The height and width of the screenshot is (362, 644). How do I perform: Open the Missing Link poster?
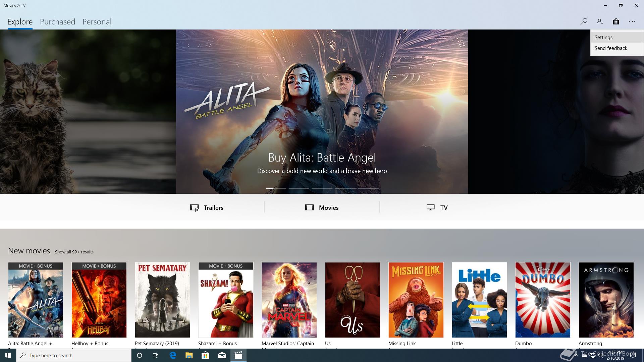[416, 300]
